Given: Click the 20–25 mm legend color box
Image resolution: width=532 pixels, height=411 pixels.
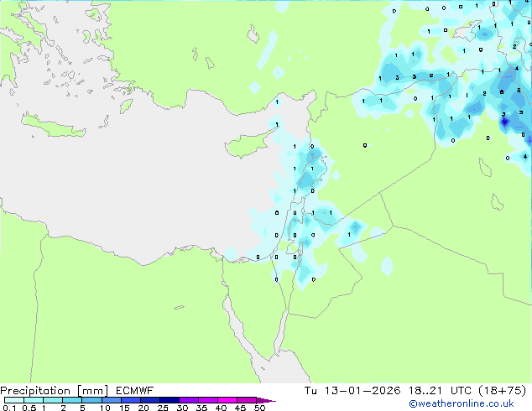Looking at the screenshot, I should pyautogui.click(x=149, y=400).
